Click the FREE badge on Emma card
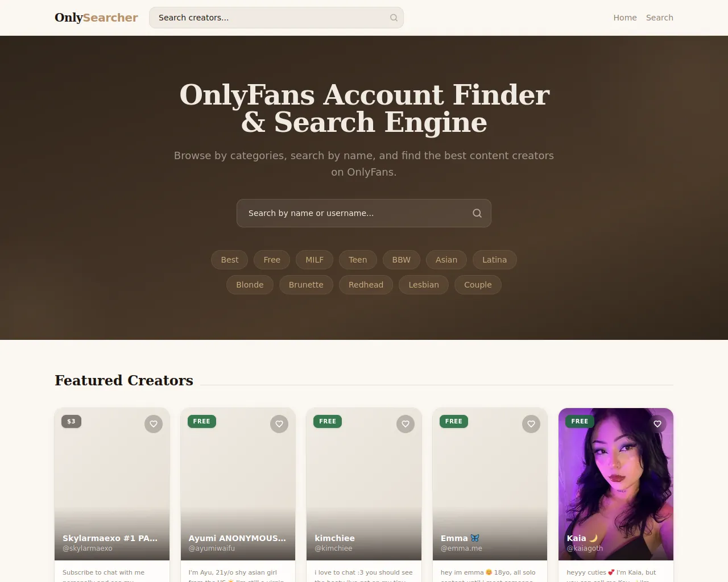 [454, 421]
